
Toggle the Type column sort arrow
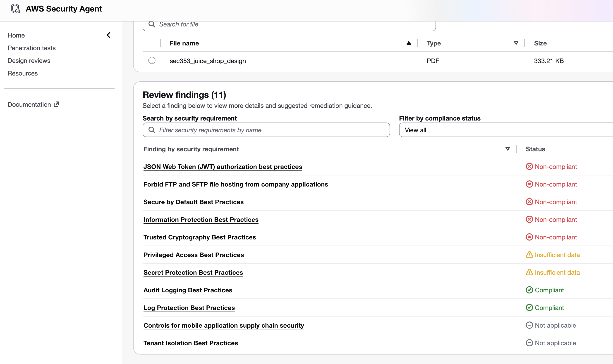click(516, 43)
